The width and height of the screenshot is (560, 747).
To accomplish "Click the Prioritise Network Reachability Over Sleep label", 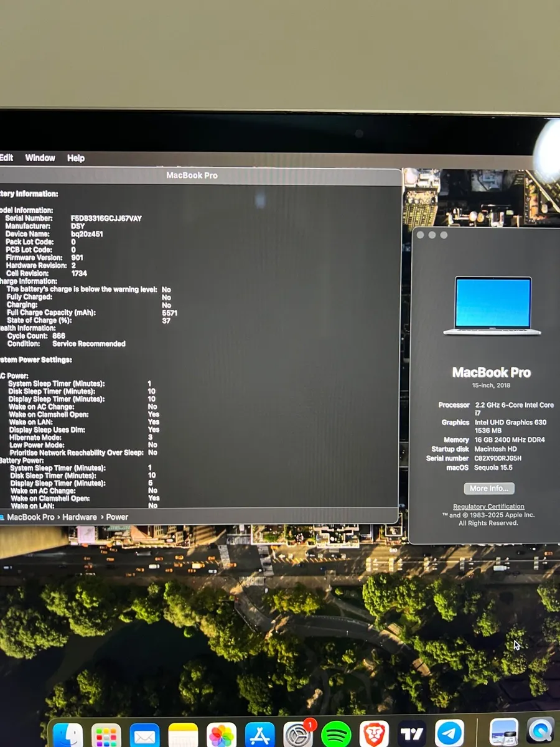I will [77, 453].
